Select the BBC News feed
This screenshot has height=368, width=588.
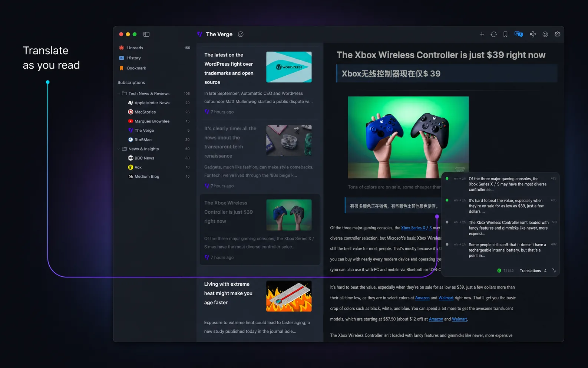point(159,158)
